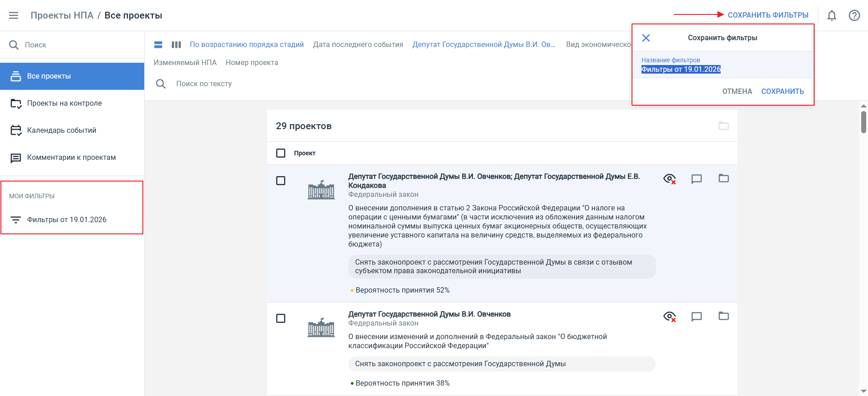Check the select-all Project checkbox
868x396 pixels.
coord(281,153)
